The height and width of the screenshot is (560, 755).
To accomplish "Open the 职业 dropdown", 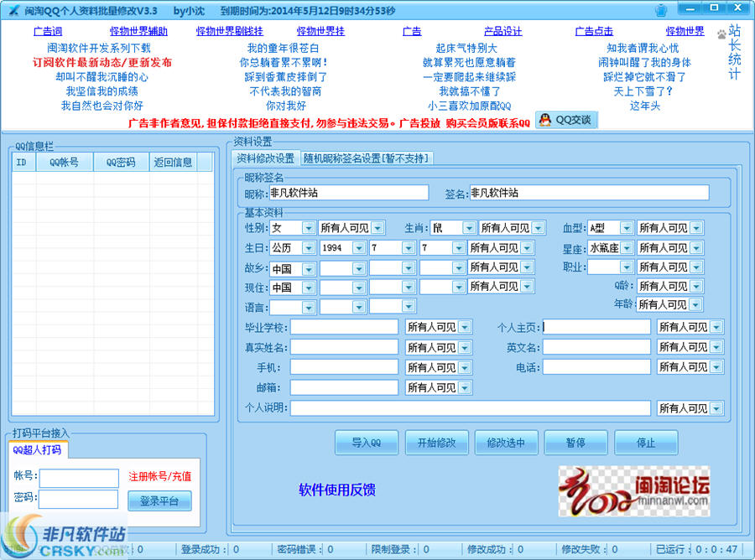I will [x=611, y=267].
